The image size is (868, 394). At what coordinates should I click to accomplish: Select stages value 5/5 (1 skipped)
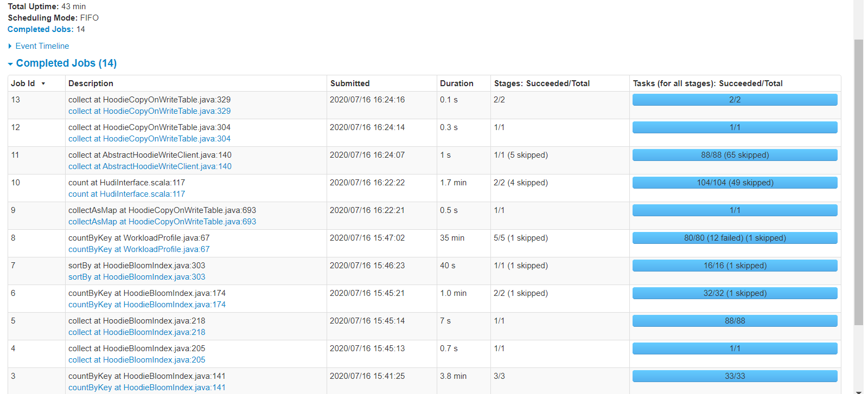521,238
